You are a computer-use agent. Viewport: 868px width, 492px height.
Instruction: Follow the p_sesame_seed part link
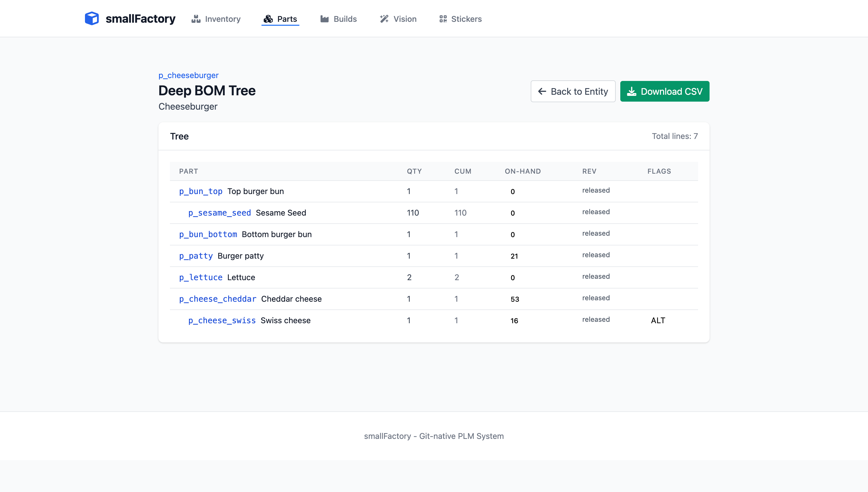(x=220, y=213)
